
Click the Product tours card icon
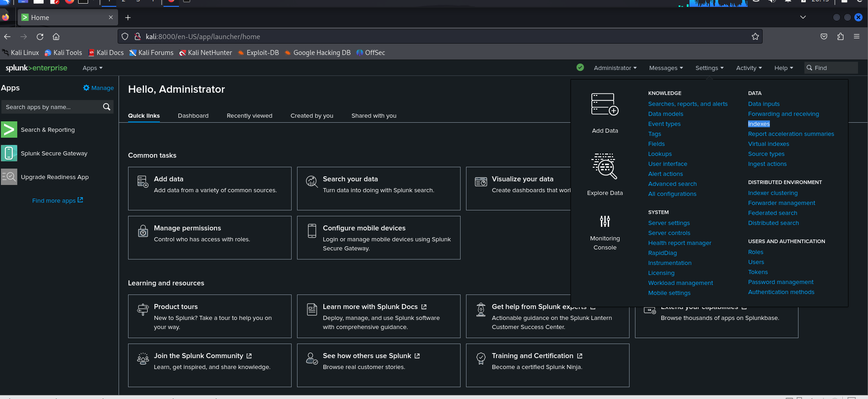point(143,309)
